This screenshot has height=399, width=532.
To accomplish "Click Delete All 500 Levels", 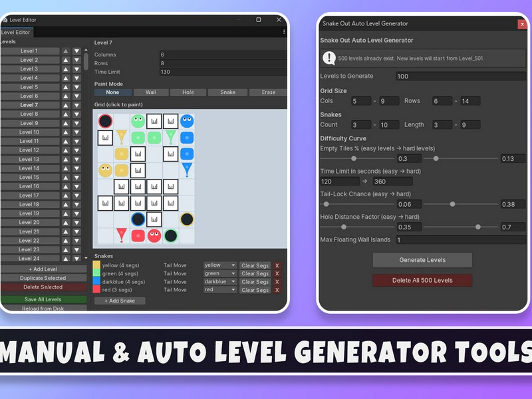I will 422,281.
